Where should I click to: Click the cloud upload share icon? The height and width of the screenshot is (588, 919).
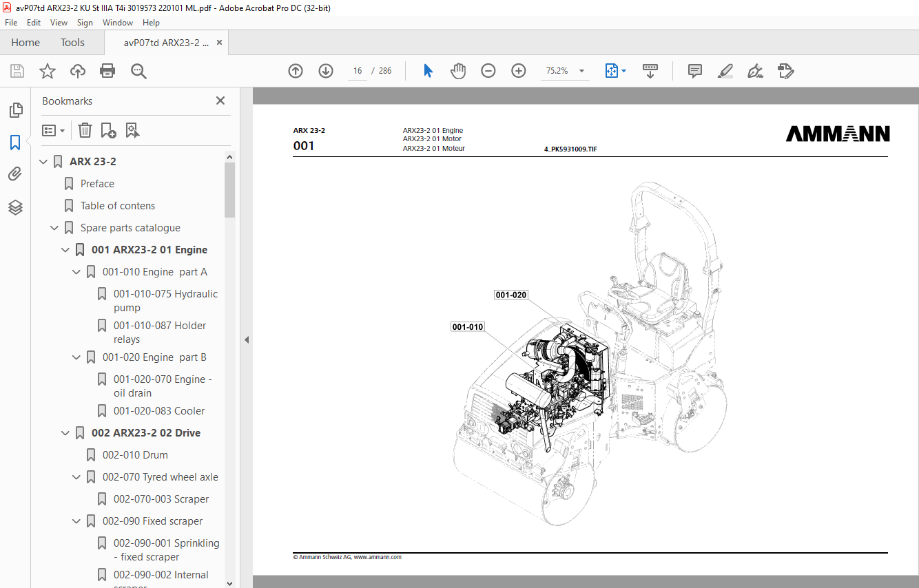click(x=78, y=71)
